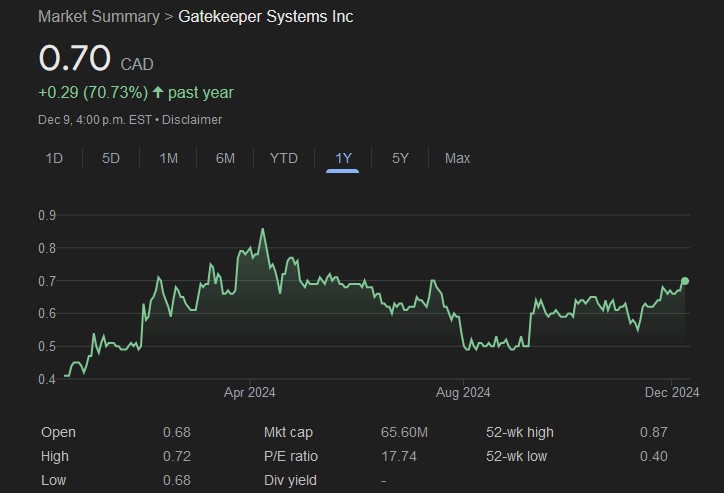This screenshot has width=724, height=493.
Task: Click the Gatekeeper Systems Inc title
Action: pos(265,17)
